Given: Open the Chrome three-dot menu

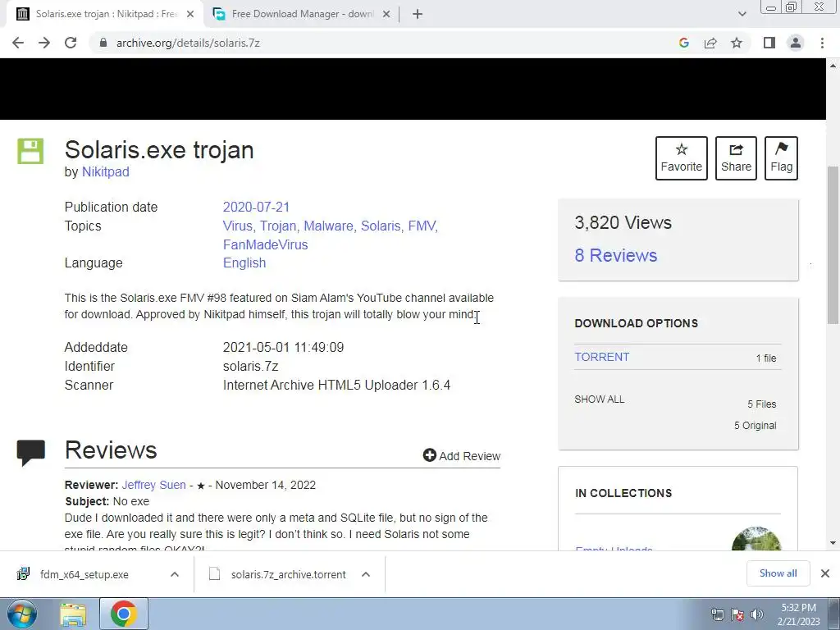Looking at the screenshot, I should coord(822,43).
